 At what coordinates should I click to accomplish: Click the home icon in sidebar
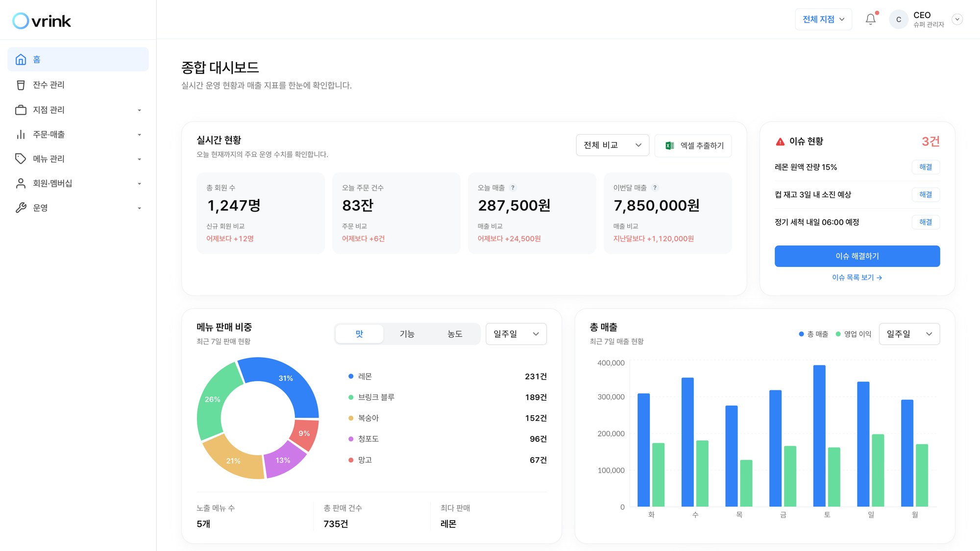[21, 59]
